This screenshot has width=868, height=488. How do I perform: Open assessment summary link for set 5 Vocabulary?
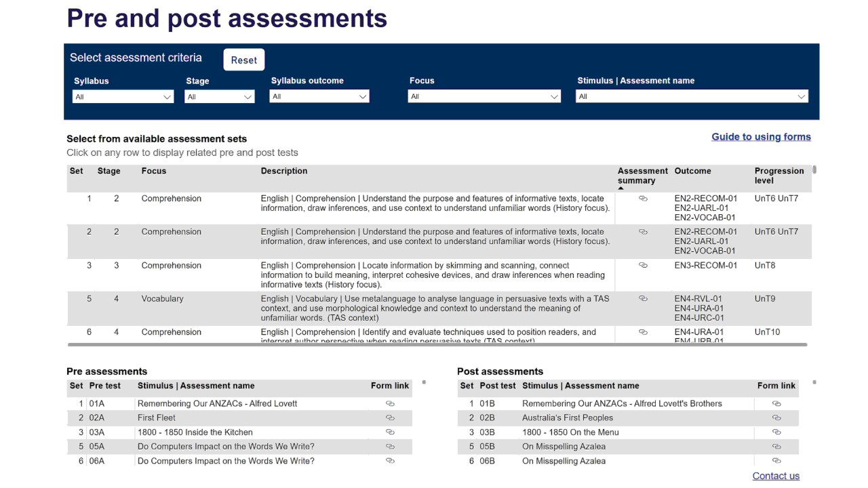click(643, 299)
